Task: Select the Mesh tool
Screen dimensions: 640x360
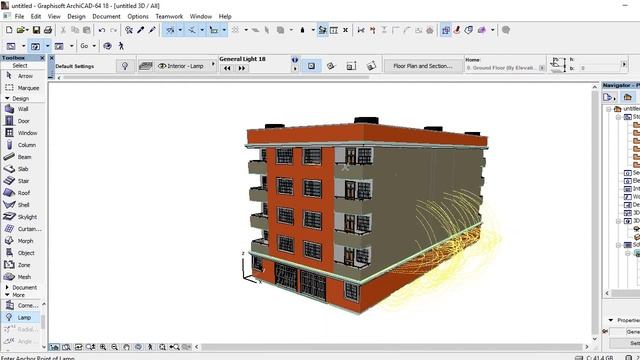Action: pyautogui.click(x=23, y=277)
